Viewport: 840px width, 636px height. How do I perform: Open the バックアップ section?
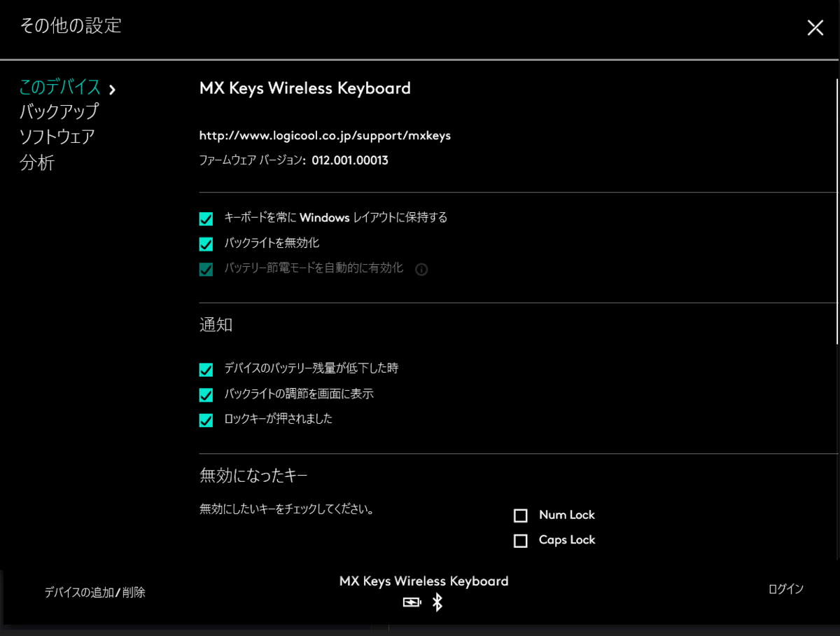coord(59,111)
